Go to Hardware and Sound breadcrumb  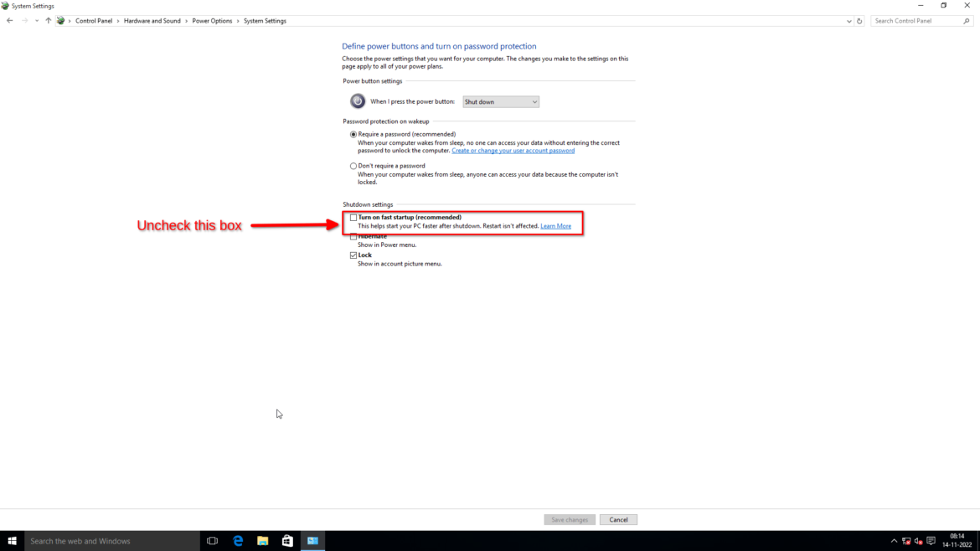tap(152, 21)
